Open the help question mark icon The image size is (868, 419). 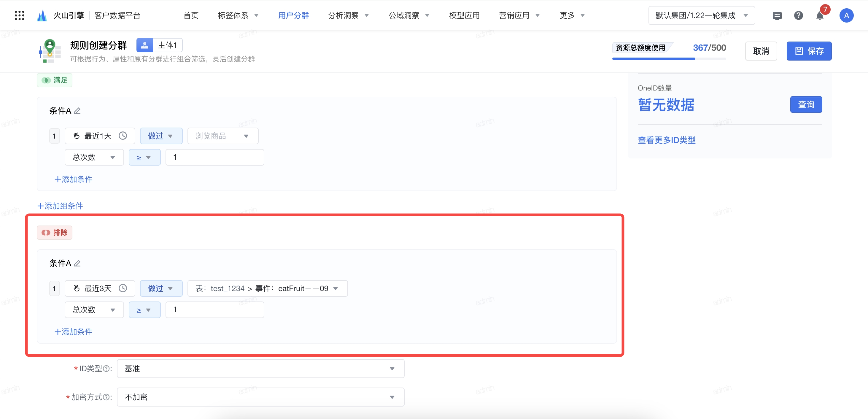798,15
